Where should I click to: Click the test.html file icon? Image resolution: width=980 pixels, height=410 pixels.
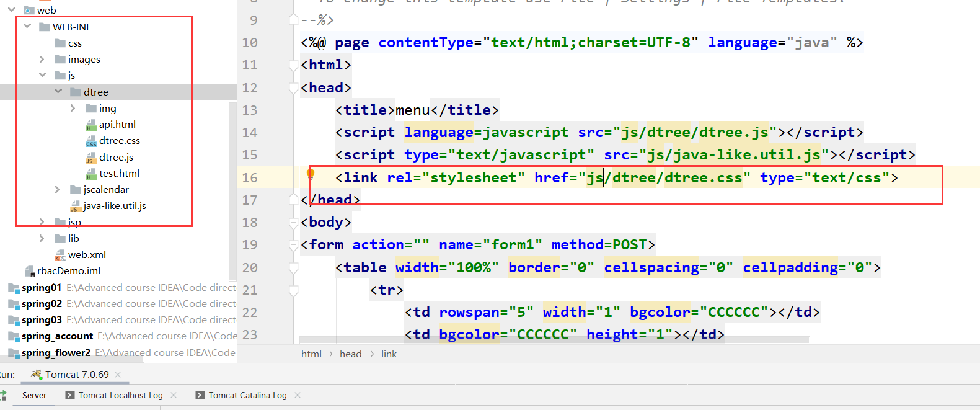(x=91, y=174)
